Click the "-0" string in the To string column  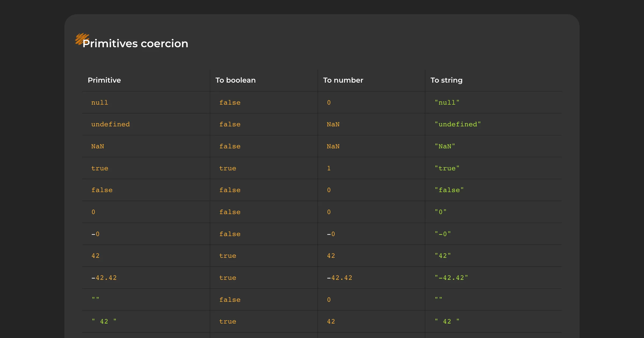pyautogui.click(x=443, y=234)
